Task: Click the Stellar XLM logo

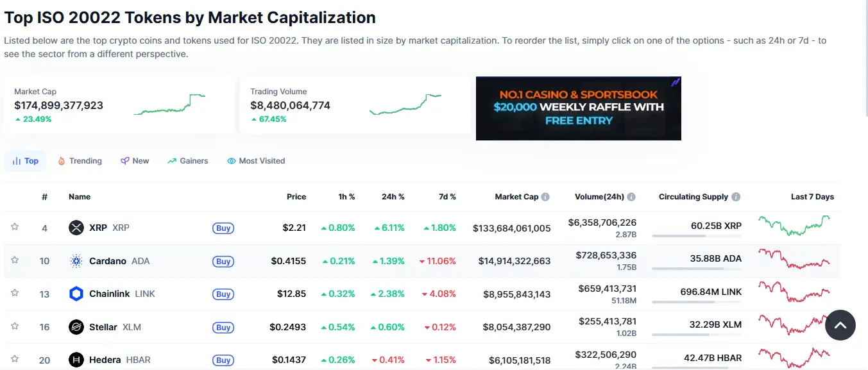Action: 76,326
